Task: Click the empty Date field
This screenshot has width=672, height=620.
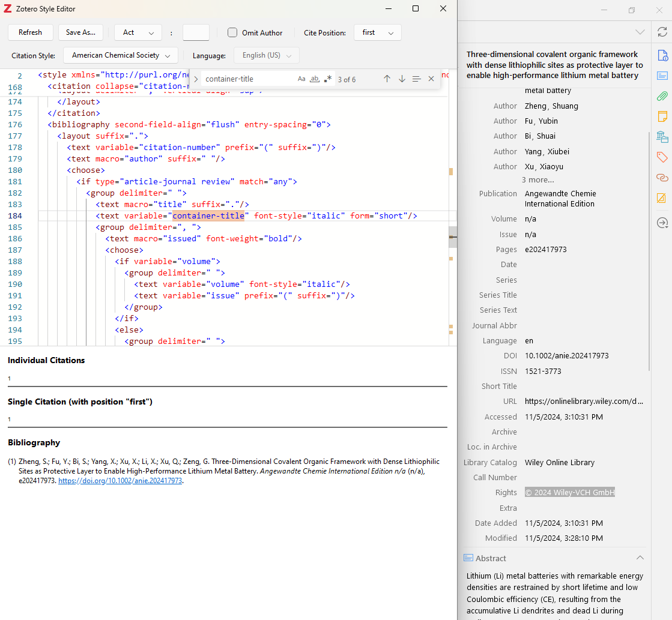Action: [583, 264]
